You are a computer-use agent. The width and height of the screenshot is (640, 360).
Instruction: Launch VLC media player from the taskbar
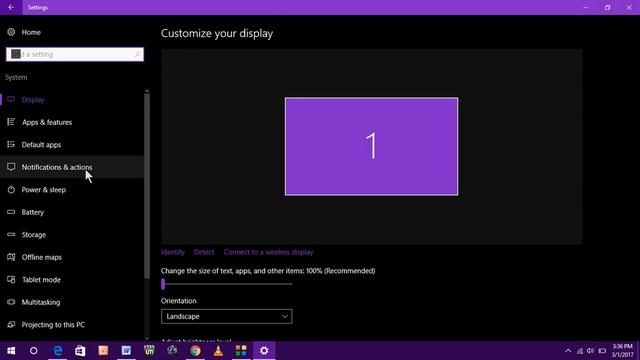pos(218,351)
